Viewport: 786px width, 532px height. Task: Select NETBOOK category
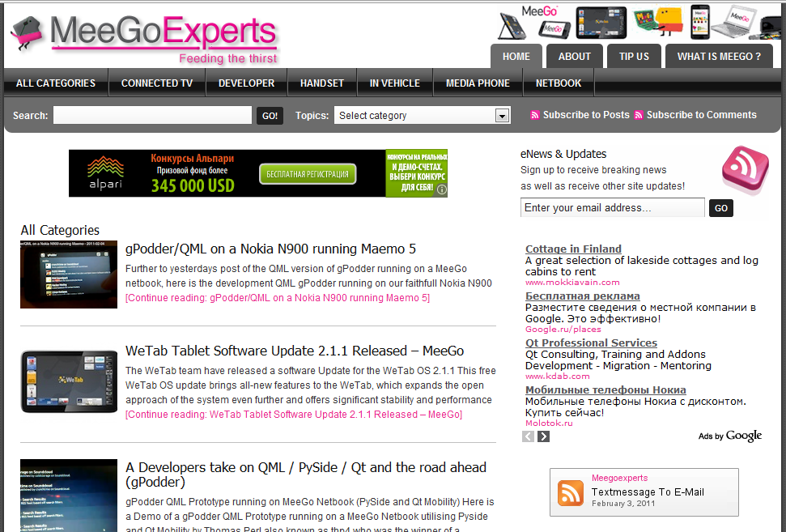tap(559, 83)
